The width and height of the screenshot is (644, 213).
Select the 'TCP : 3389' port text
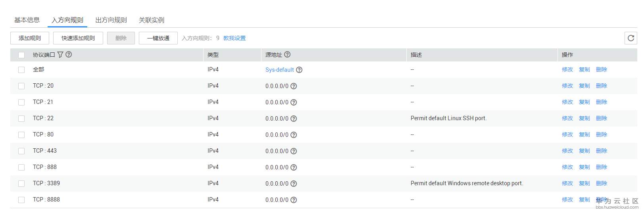pyautogui.click(x=46, y=183)
